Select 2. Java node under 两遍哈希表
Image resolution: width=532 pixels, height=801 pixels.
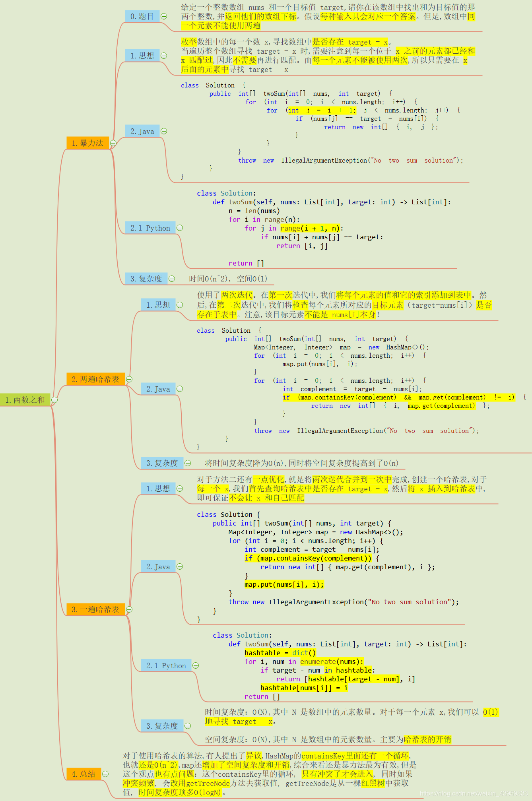point(158,389)
